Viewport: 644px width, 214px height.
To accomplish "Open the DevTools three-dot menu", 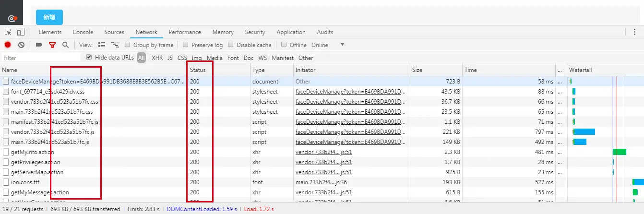I will point(635,32).
